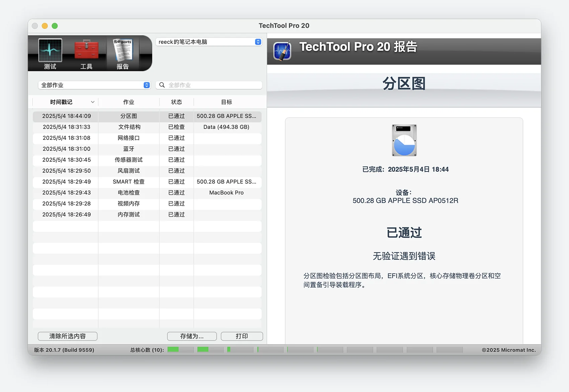Click the 存储为... button
Screen dimensions: 569x392
[x=192, y=336]
